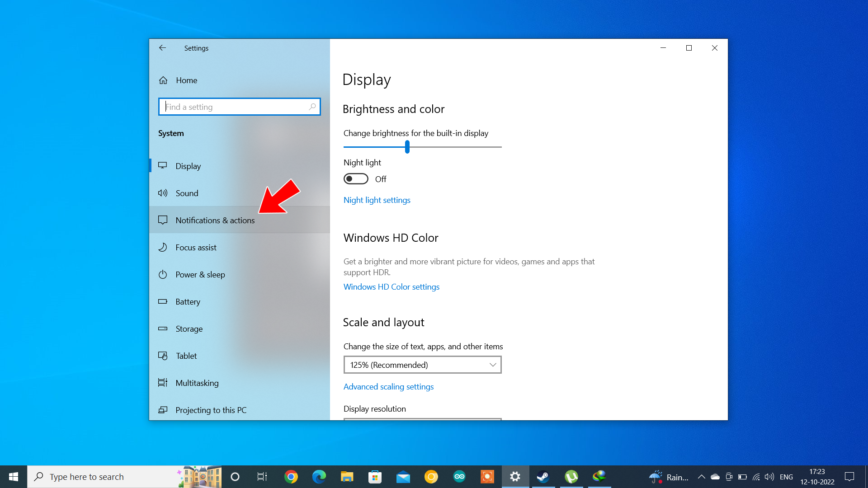
Task: Open OneDrive from the system tray
Action: 716,477
